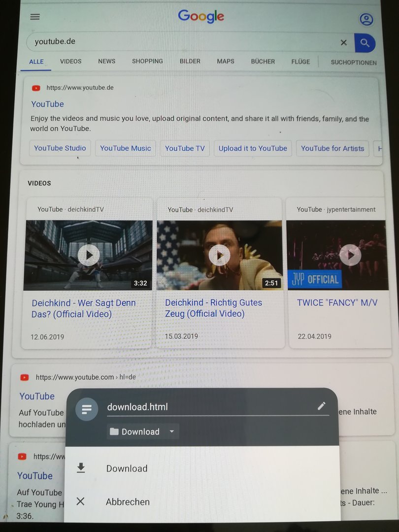
Task: Open SUCHOPTIONEN search tools
Action: pos(354,63)
